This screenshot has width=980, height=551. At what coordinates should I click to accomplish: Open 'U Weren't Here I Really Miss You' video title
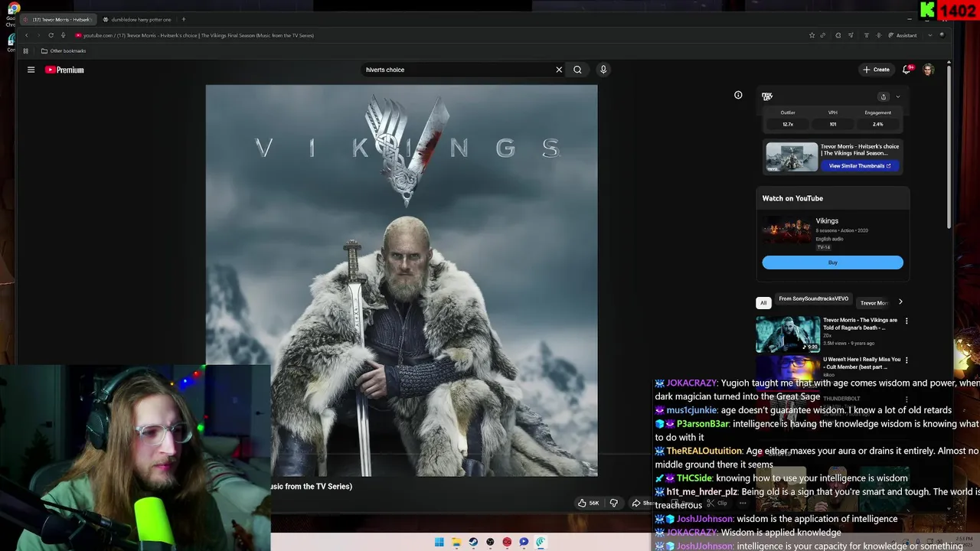tap(861, 364)
